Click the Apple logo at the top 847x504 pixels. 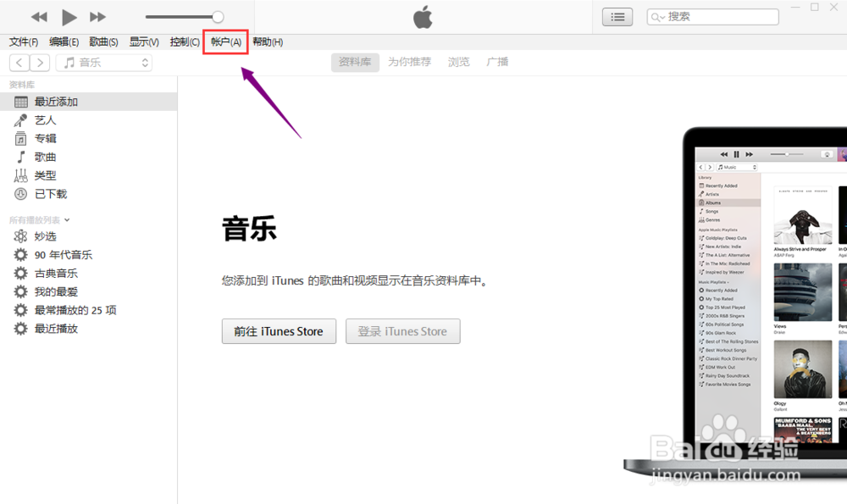coord(422,16)
